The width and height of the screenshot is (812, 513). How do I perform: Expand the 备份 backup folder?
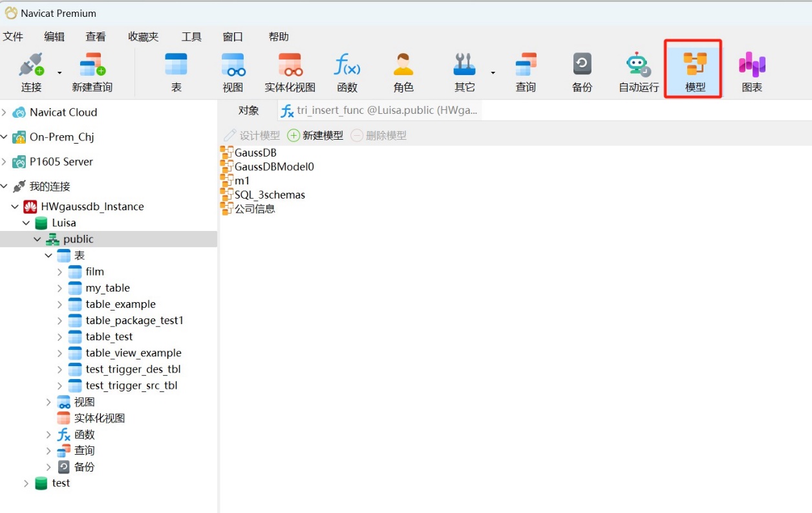(x=48, y=467)
